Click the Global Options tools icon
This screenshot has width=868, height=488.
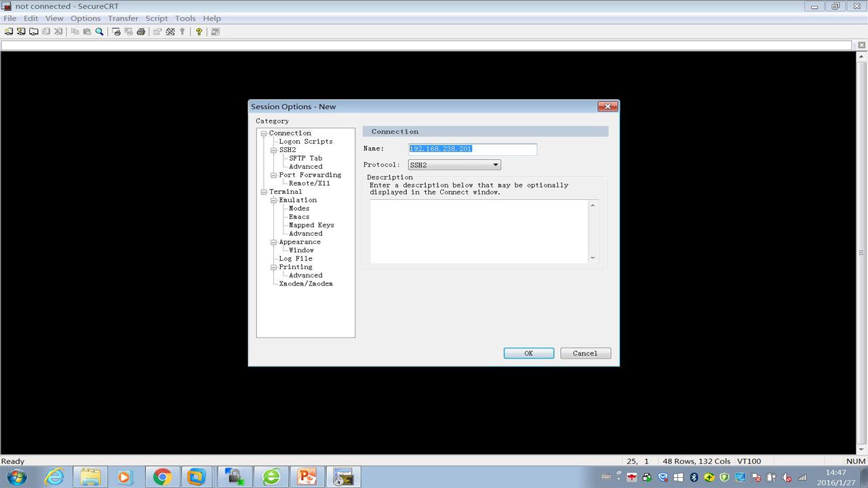coord(170,31)
